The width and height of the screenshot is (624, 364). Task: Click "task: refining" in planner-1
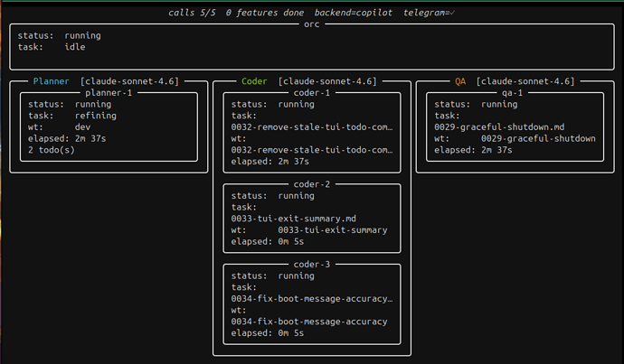pos(72,116)
